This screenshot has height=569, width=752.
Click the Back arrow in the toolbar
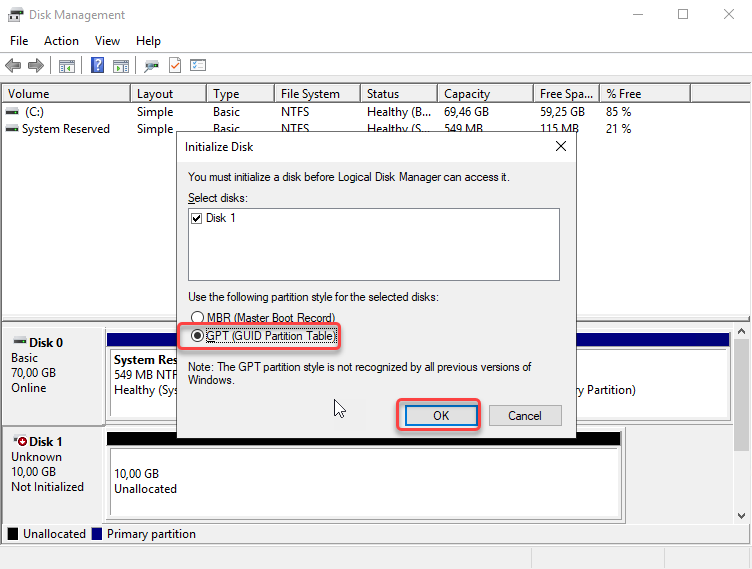(13, 66)
